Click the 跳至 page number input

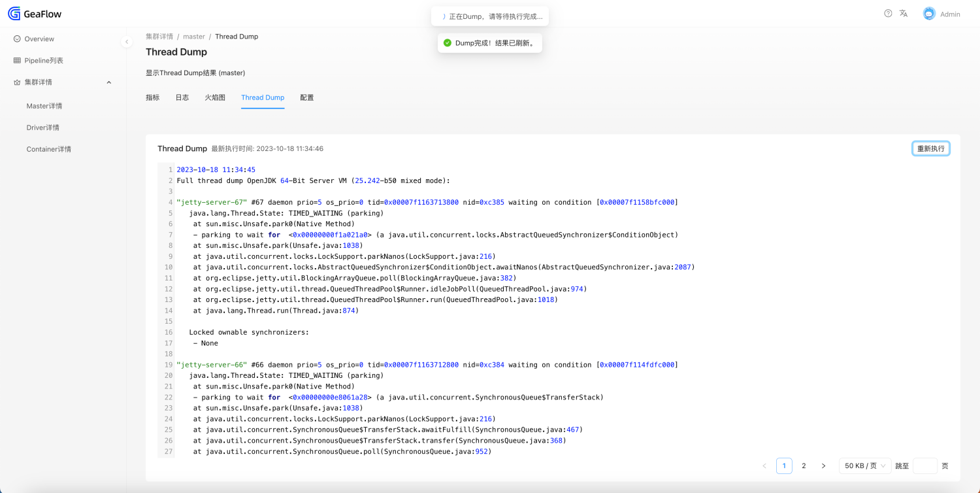[x=925, y=466]
